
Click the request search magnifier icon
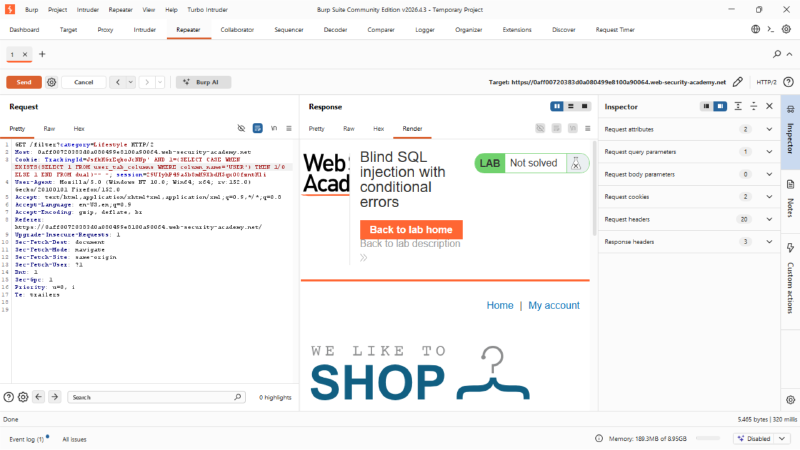click(x=238, y=397)
